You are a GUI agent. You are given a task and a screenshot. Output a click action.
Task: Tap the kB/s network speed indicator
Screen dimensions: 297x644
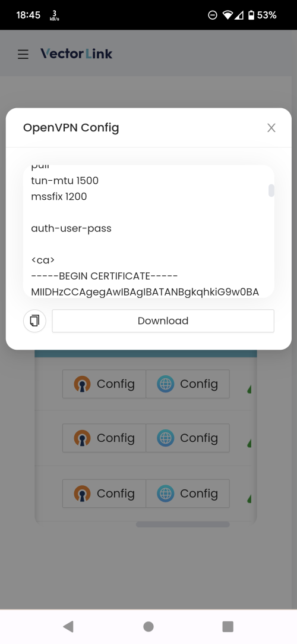(54, 16)
